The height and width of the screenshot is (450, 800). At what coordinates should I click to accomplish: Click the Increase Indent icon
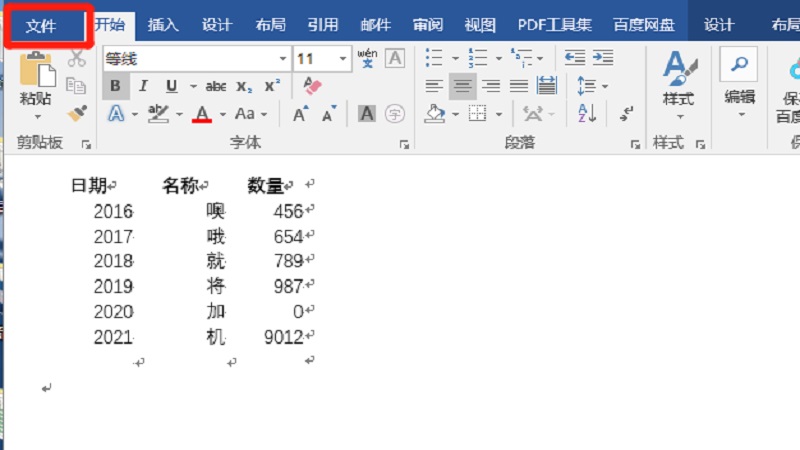603,58
